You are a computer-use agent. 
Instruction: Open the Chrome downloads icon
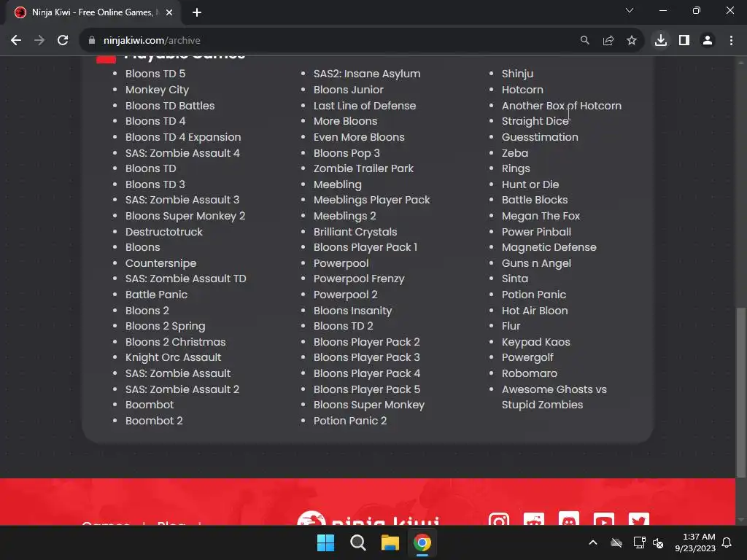click(x=661, y=41)
